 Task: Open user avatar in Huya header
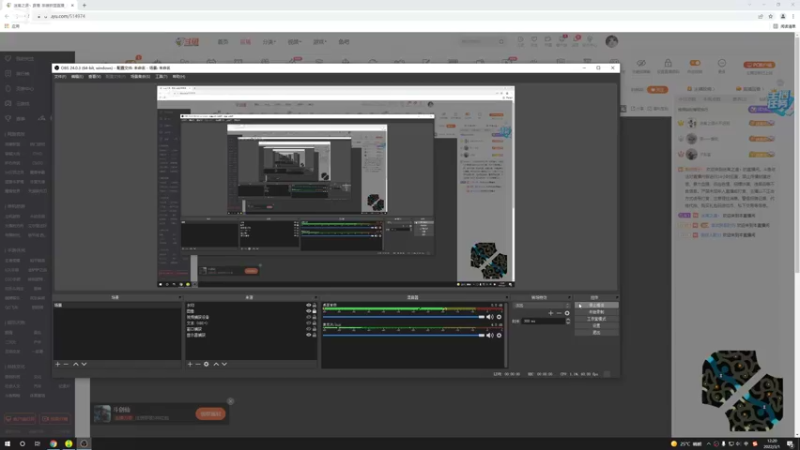612,41
